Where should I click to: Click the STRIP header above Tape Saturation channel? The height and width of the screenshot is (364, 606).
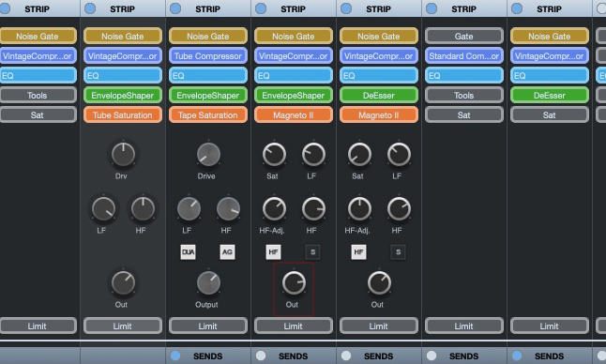208,8
